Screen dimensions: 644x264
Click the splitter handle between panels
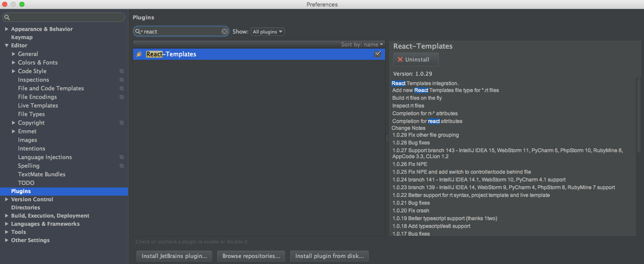387,138
